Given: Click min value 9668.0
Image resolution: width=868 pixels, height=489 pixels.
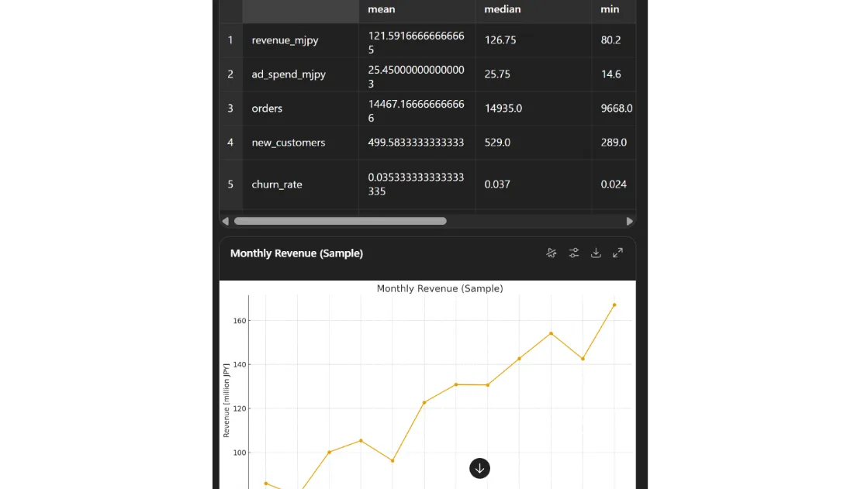Looking at the screenshot, I should 616,108.
